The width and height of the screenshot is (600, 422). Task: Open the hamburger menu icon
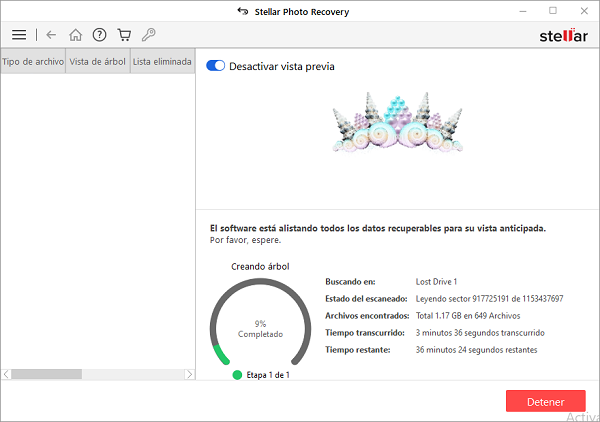coord(19,35)
